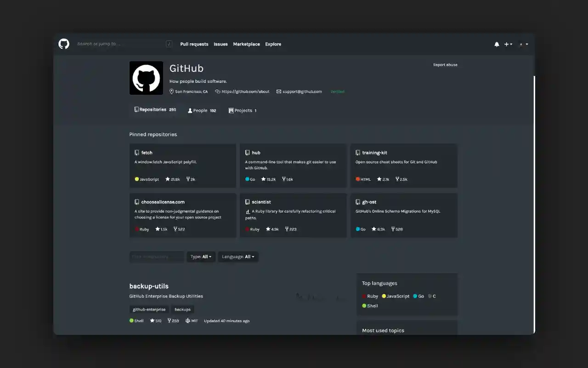This screenshot has height=368, width=588.
Task: Click the MIT license icon for backup-utils
Action: [188, 321]
